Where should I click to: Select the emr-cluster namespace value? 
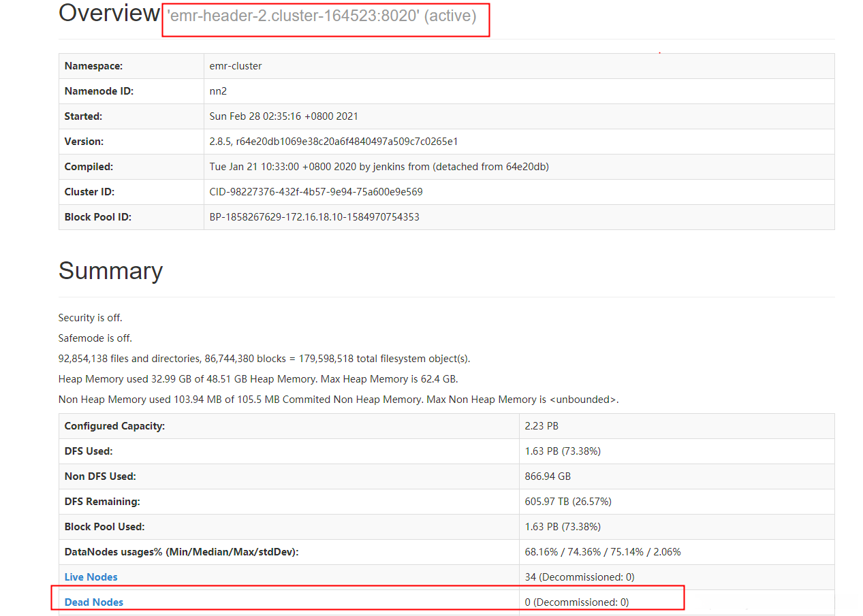click(236, 66)
